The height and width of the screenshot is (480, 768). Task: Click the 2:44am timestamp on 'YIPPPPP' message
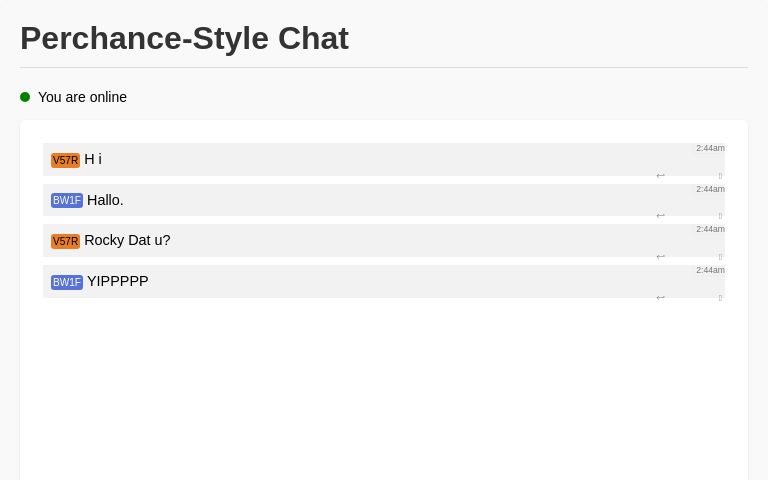(710, 270)
